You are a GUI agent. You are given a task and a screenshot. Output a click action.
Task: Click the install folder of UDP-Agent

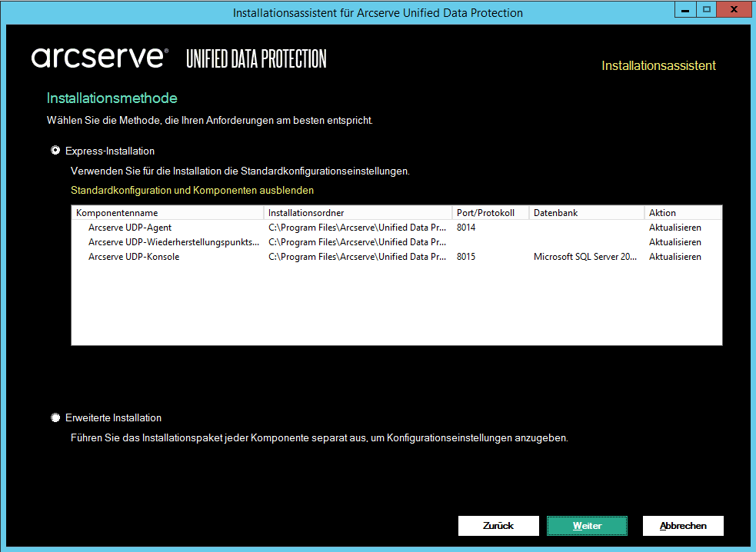click(358, 228)
